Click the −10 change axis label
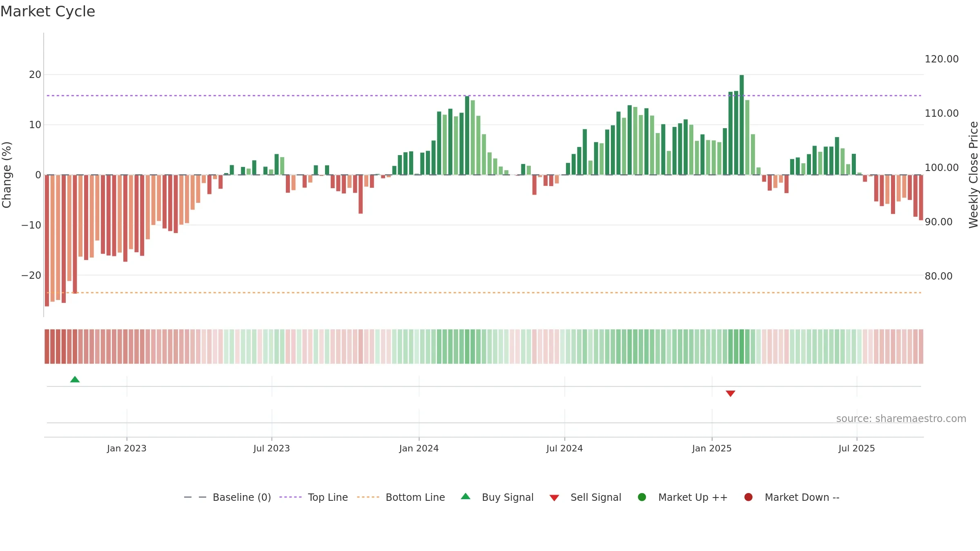The height and width of the screenshot is (551, 980). 31,225
